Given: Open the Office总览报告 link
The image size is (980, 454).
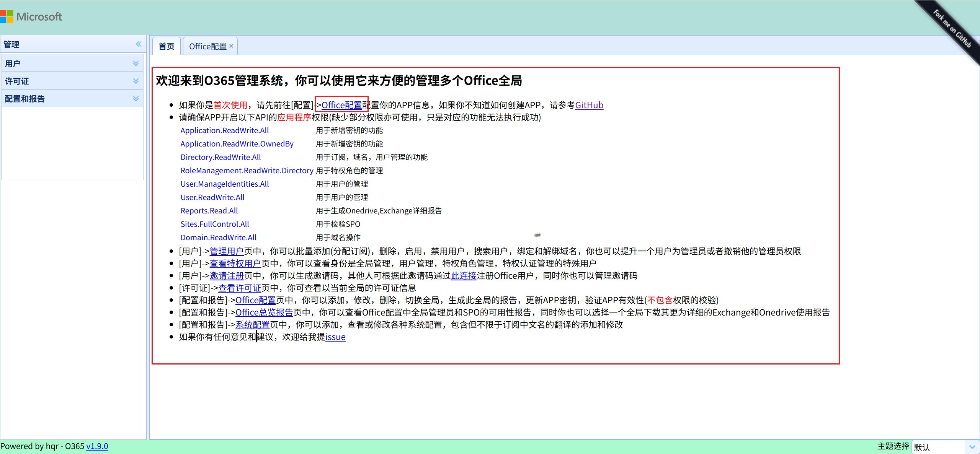Looking at the screenshot, I should tap(264, 312).
